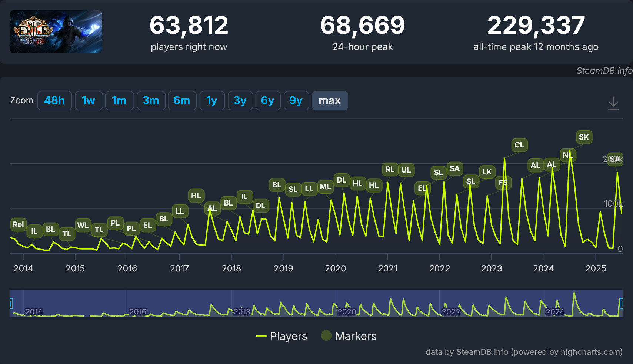Toggle the Players series in legend
The image size is (633, 364).
click(281, 336)
